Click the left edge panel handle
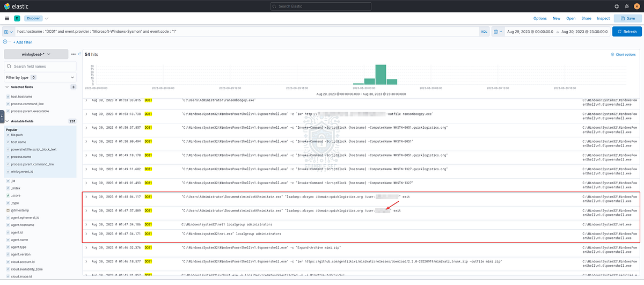 (x=2, y=117)
